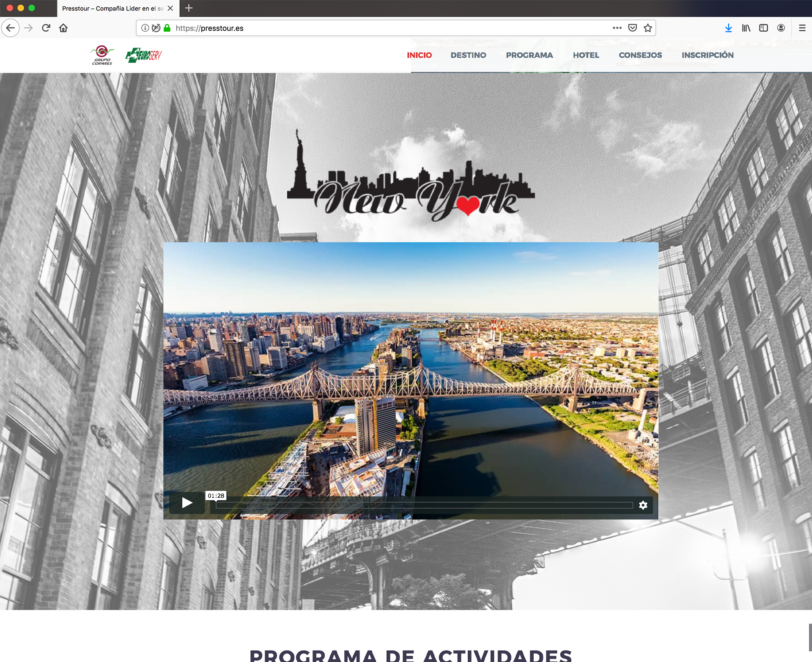This screenshot has width=812, height=662.
Task: Click the Grupo Cofares logo
Action: (x=102, y=55)
